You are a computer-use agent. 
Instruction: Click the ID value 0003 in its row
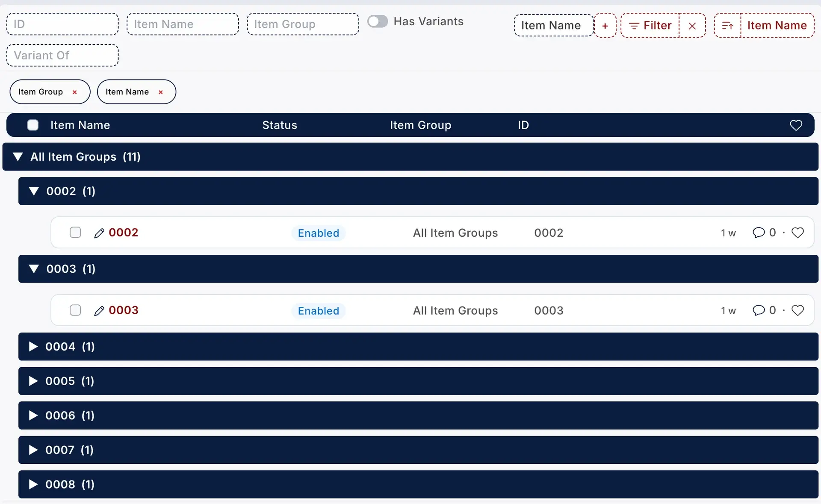[x=549, y=311]
